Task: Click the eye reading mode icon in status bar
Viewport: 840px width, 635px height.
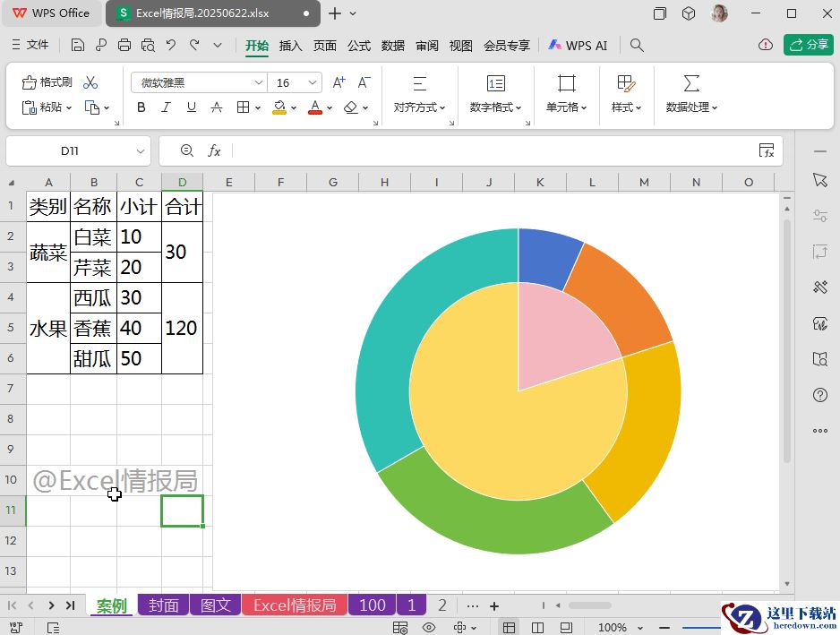Action: [429, 627]
